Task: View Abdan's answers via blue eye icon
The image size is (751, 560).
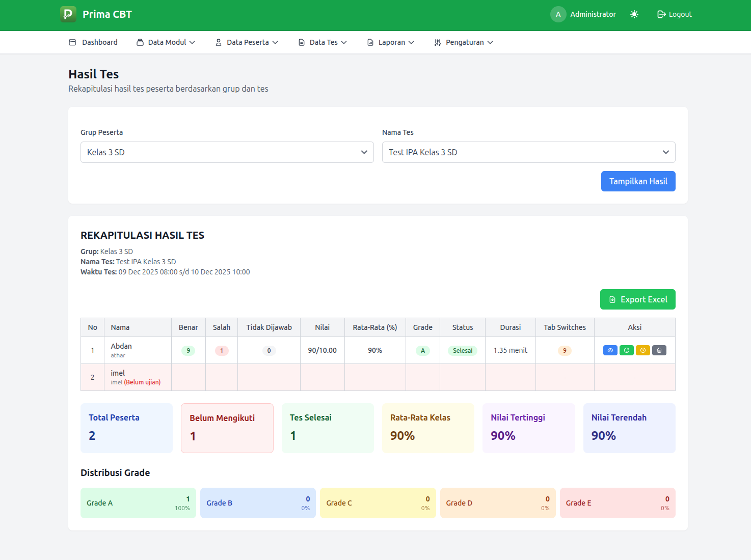Action: (610, 350)
